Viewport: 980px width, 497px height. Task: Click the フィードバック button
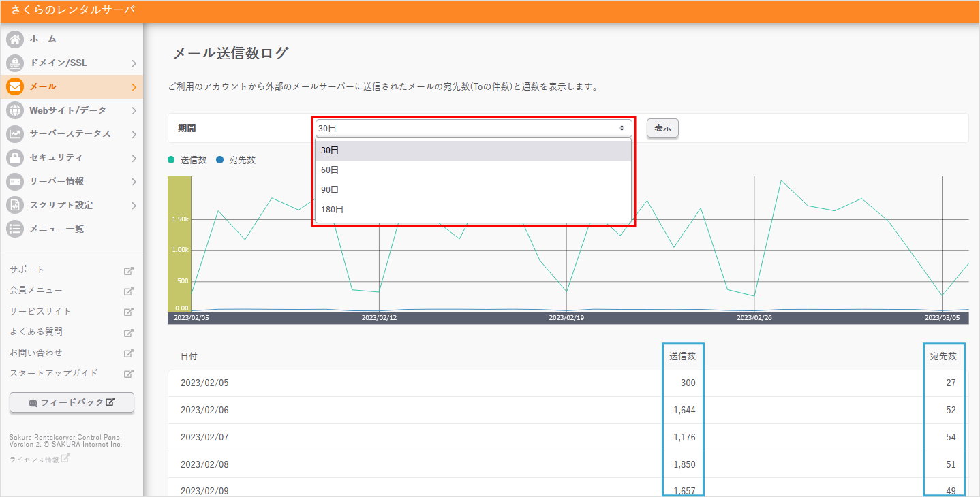pyautogui.click(x=71, y=402)
